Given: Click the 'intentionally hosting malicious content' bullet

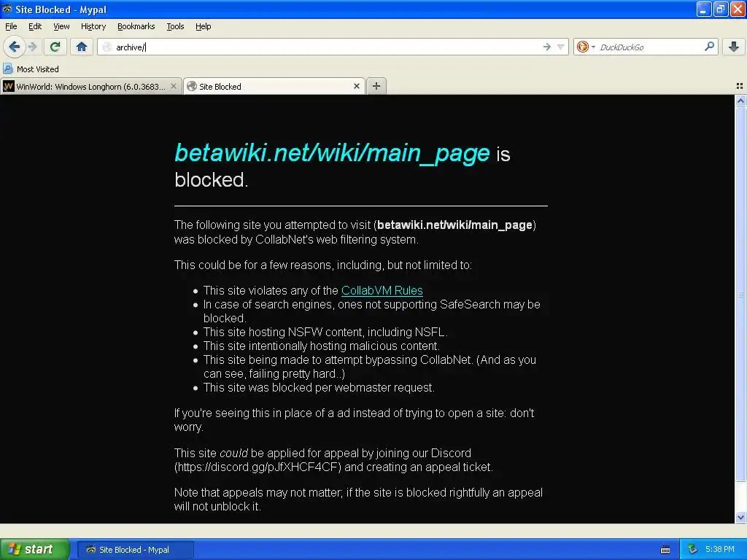Looking at the screenshot, I should pyautogui.click(x=322, y=346).
